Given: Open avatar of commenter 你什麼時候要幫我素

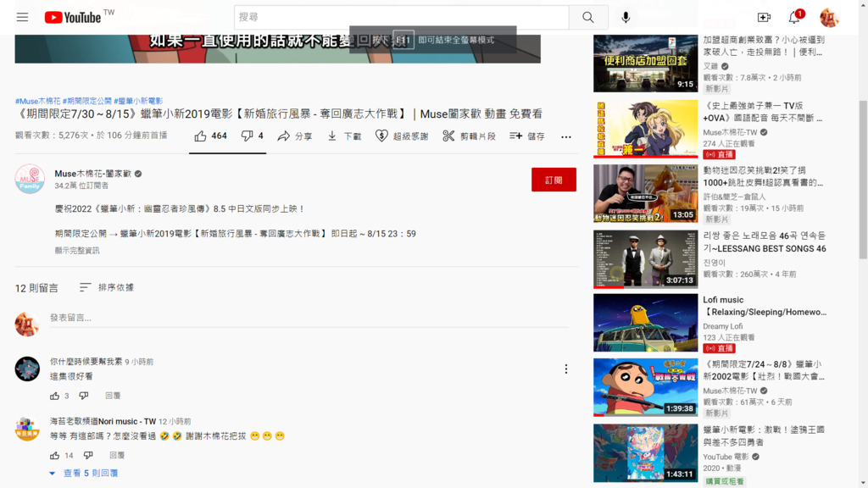Looking at the screenshot, I should click(27, 369).
